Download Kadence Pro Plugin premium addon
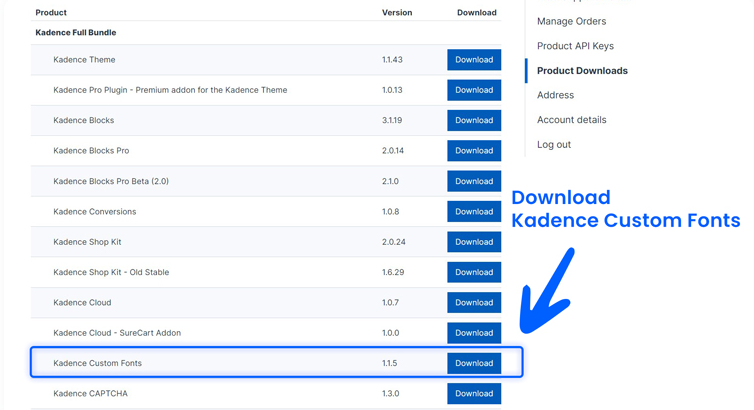The width and height of the screenshot is (754, 410). point(473,90)
